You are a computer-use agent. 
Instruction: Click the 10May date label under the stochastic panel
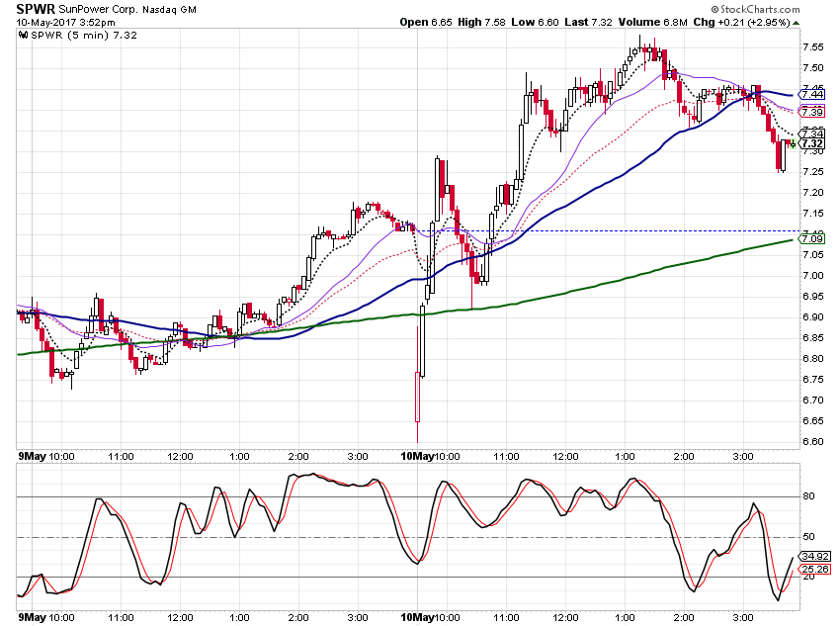(x=417, y=617)
